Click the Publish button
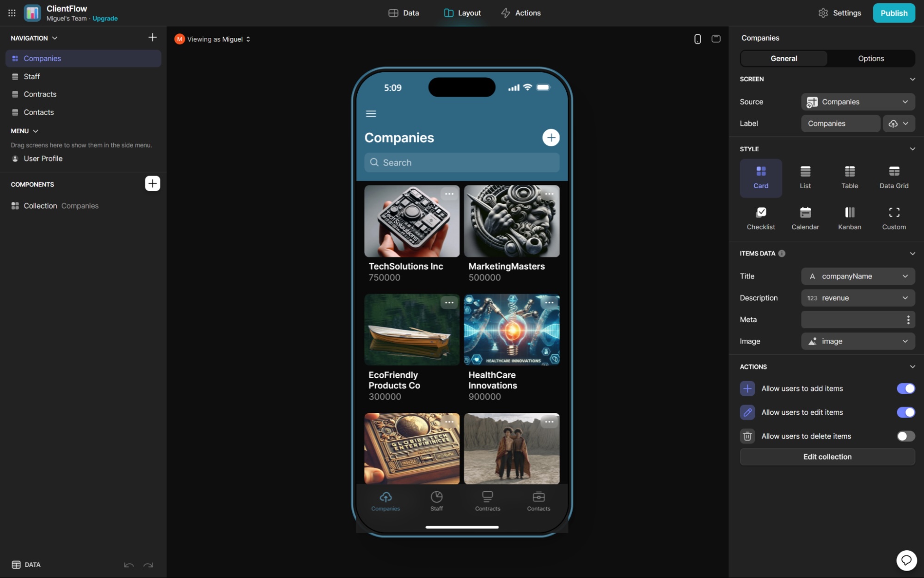 coord(893,12)
